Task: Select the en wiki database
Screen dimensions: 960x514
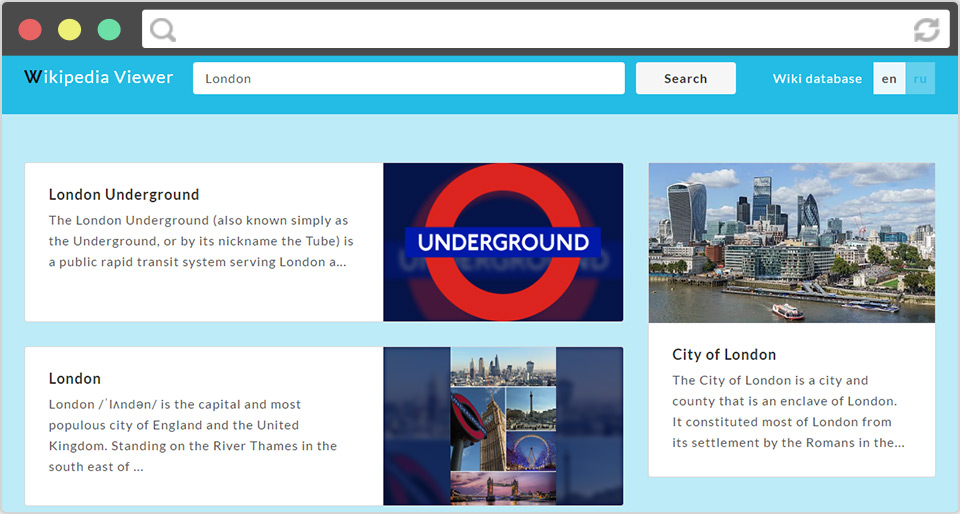Action: 889,78
